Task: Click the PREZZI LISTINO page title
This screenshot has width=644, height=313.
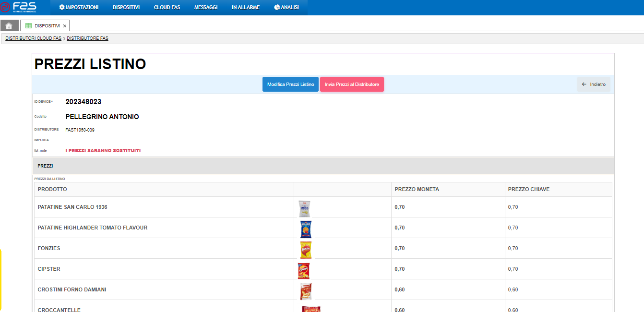Action: click(90, 64)
